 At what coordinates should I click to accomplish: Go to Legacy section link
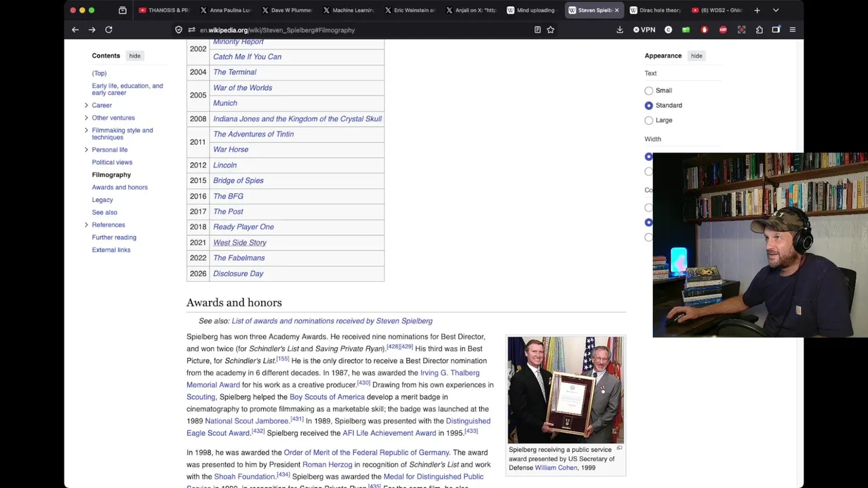click(102, 200)
